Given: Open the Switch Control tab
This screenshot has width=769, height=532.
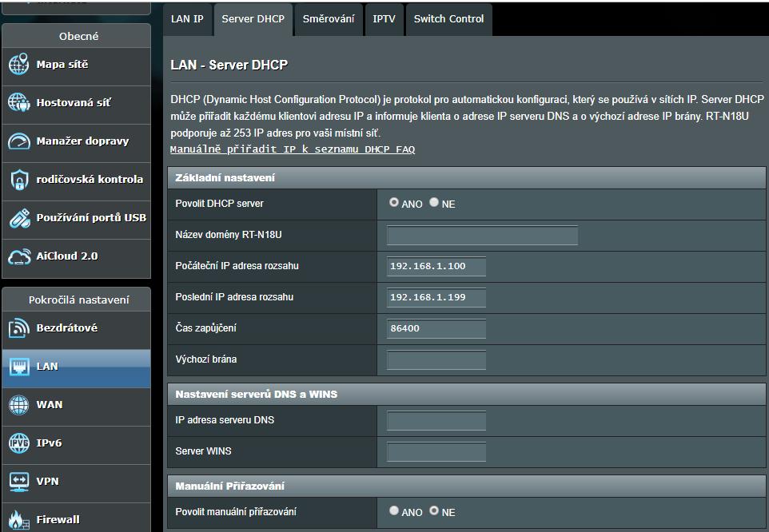Looking at the screenshot, I should pos(448,19).
